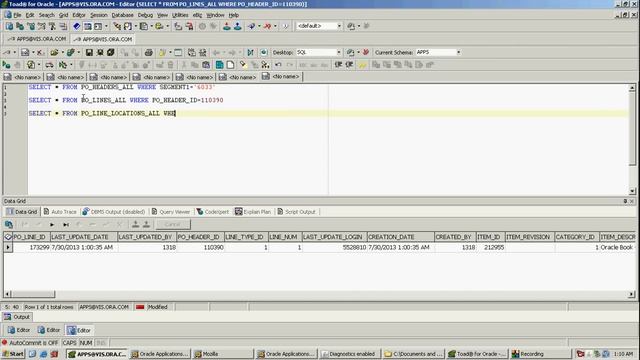Click the globe icon beside Desktop label
The height and width of the screenshot is (360, 640).
[264, 52]
